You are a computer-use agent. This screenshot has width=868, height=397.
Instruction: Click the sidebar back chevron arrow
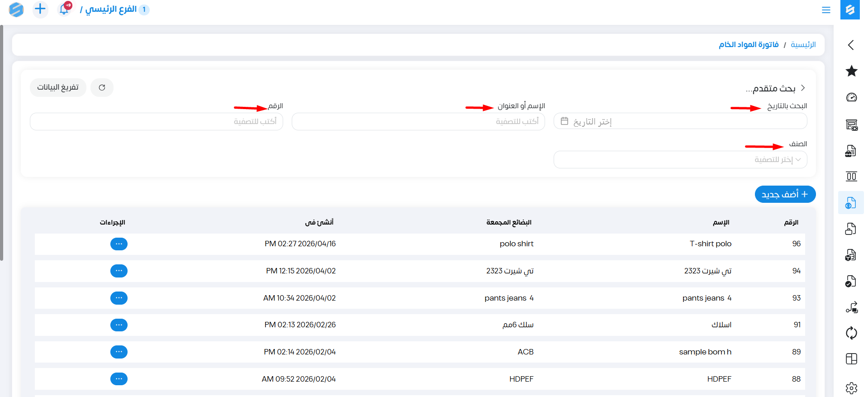tap(851, 45)
